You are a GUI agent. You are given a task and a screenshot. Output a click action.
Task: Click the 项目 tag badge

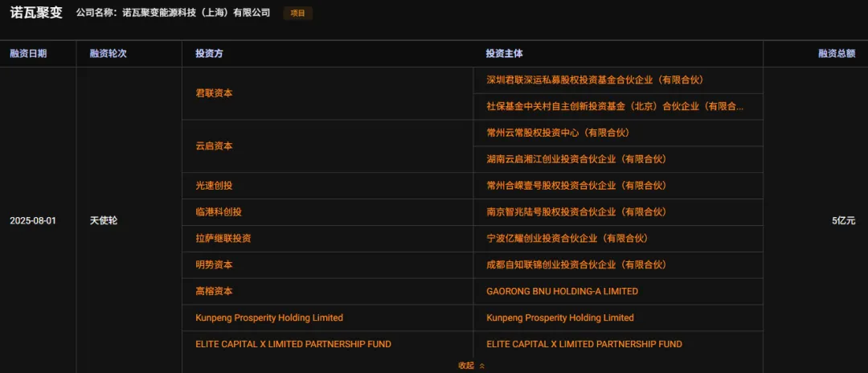coord(298,14)
